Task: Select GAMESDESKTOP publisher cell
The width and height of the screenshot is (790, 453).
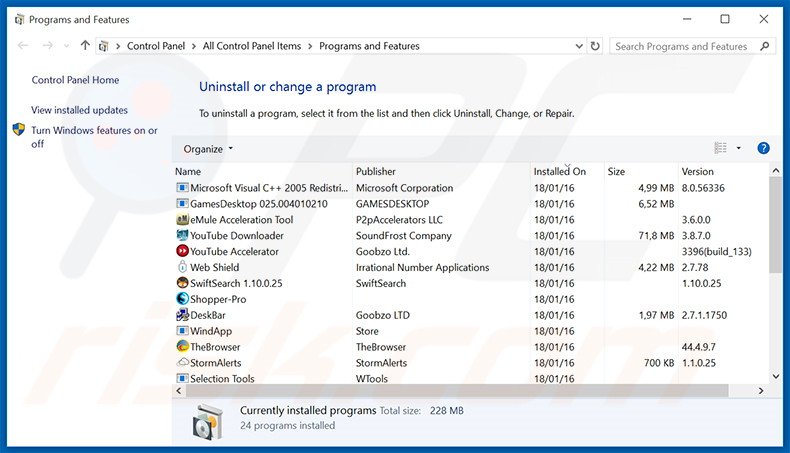Action: [392, 204]
